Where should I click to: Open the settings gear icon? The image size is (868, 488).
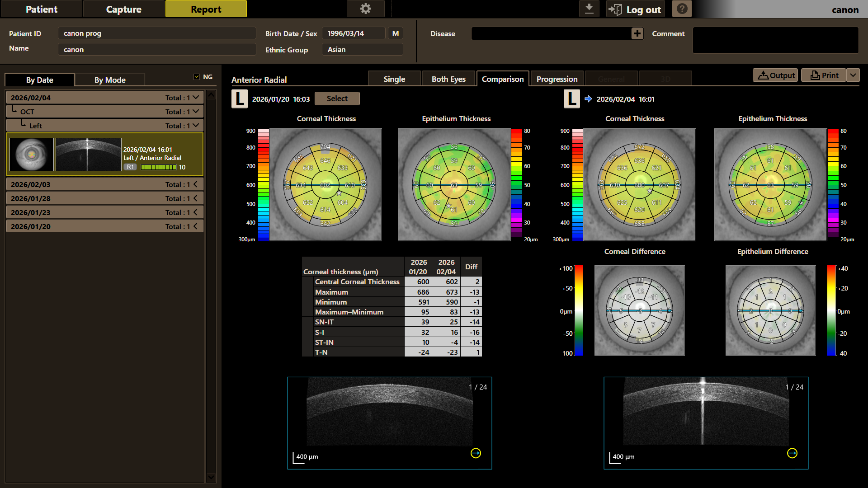tap(365, 9)
